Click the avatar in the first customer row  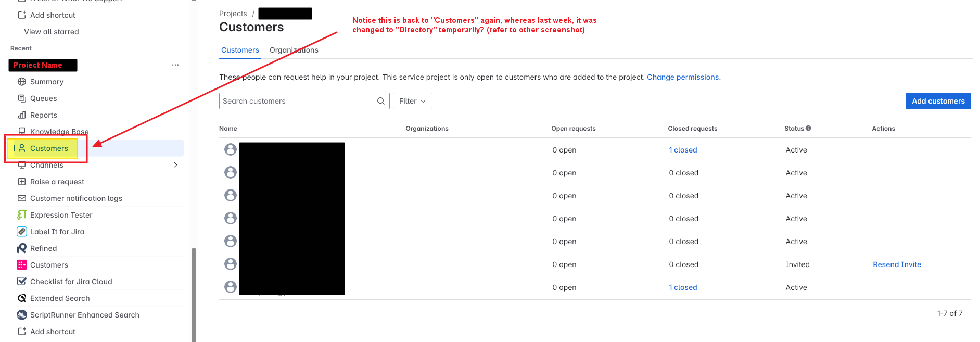click(231, 150)
